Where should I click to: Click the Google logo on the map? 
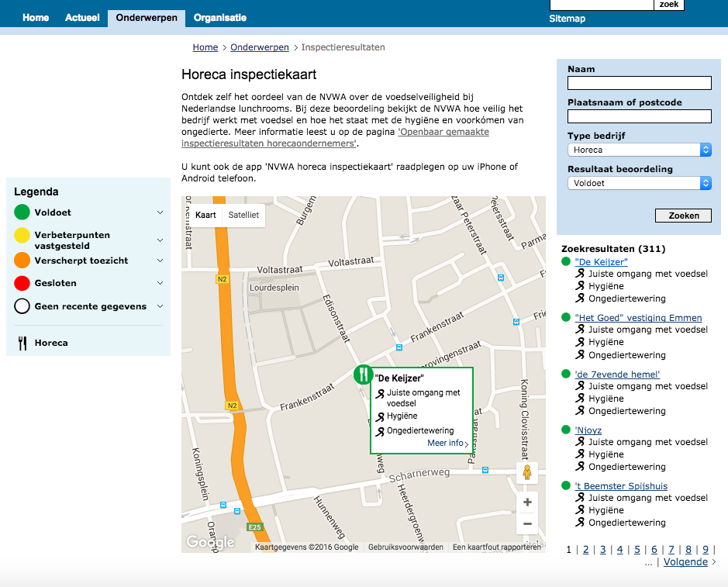pos(210,542)
